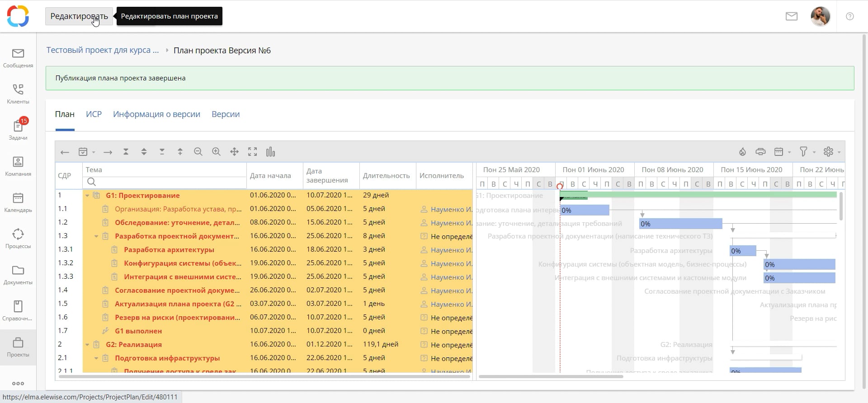Open the help question mark icon

tap(850, 16)
